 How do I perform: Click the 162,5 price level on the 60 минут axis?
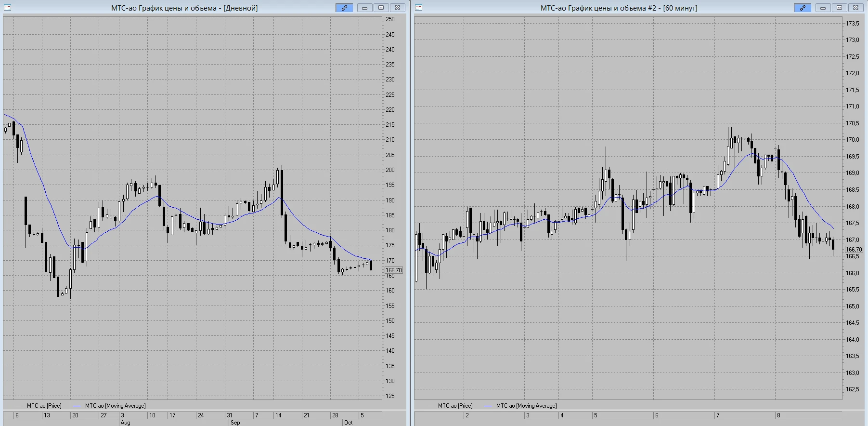(853, 389)
